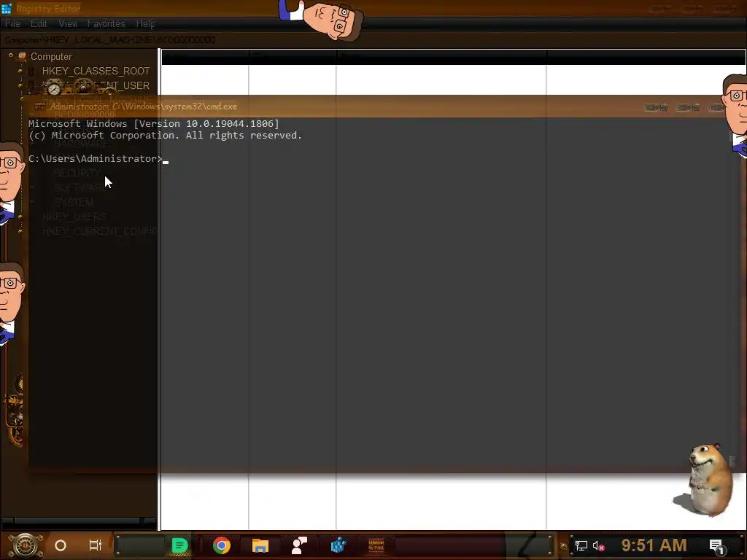Click the HKEY_CLASSES_ROOT folder icon
The height and width of the screenshot is (560, 747).
coord(31,71)
